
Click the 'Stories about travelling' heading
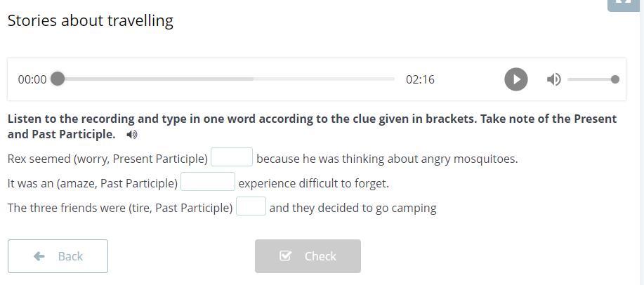click(x=90, y=20)
